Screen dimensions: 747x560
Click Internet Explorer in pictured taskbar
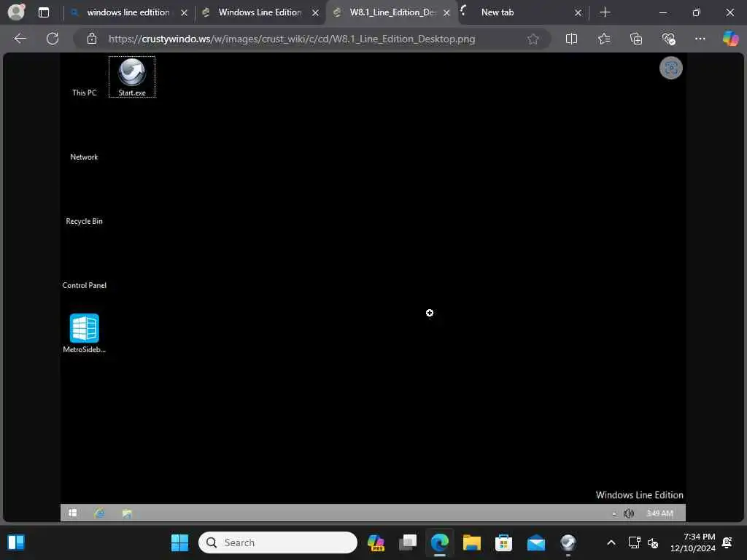pos(99,513)
